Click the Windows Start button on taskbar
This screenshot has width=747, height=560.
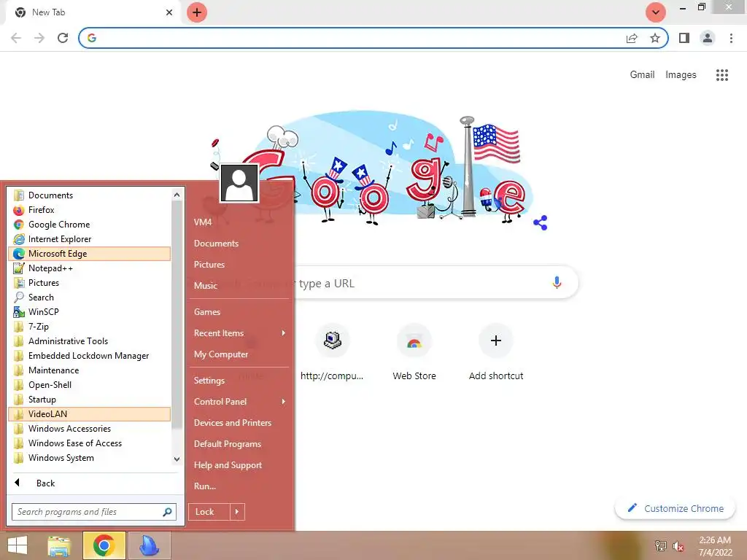(x=18, y=545)
